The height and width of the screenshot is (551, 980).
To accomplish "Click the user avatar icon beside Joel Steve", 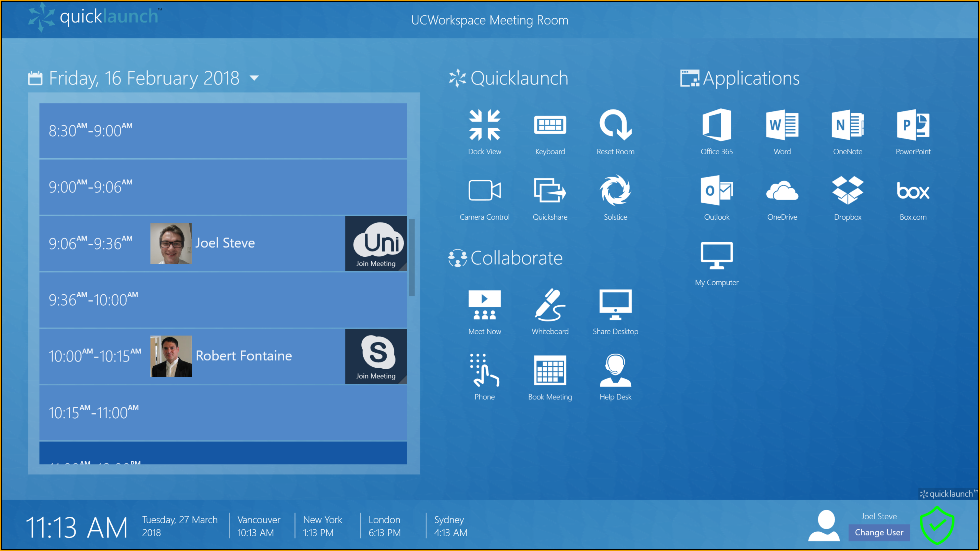I will [x=824, y=525].
